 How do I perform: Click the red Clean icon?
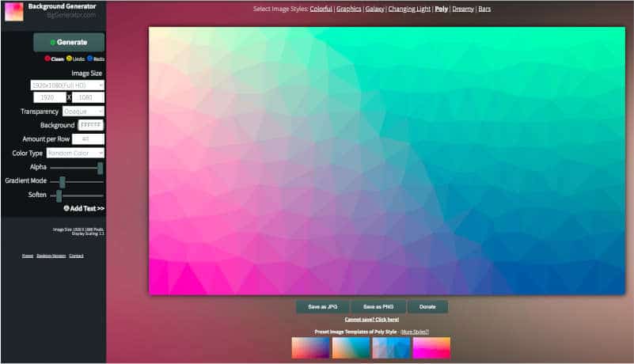(x=48, y=59)
